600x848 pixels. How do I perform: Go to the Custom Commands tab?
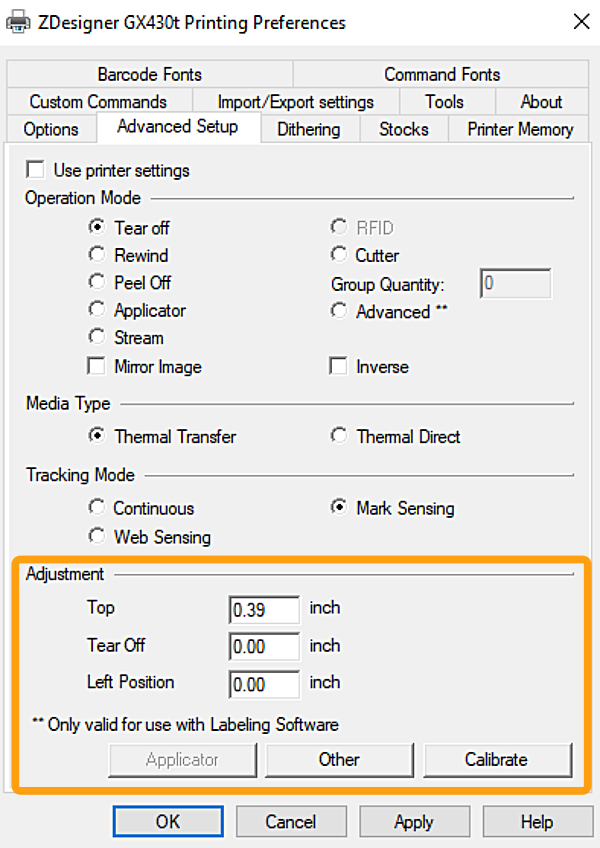click(98, 102)
